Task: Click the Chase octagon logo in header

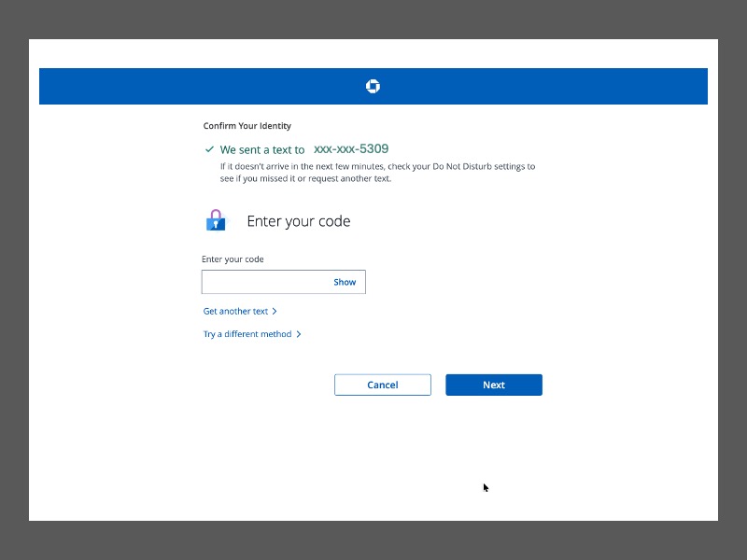Action: (x=373, y=86)
